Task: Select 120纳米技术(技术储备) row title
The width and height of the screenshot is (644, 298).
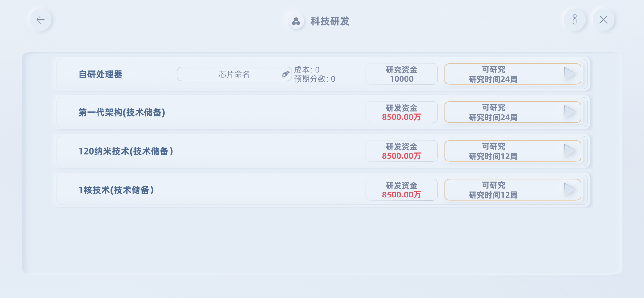Action: pyautogui.click(x=126, y=151)
